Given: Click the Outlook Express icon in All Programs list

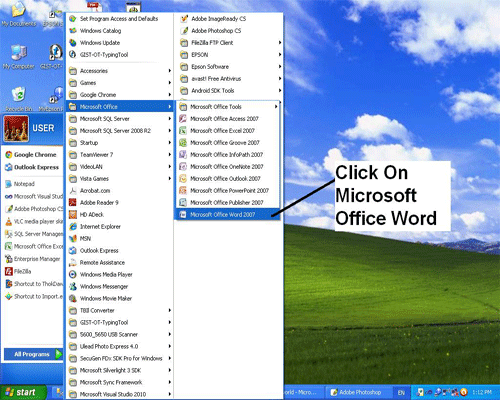Looking at the screenshot, I should point(73,251).
